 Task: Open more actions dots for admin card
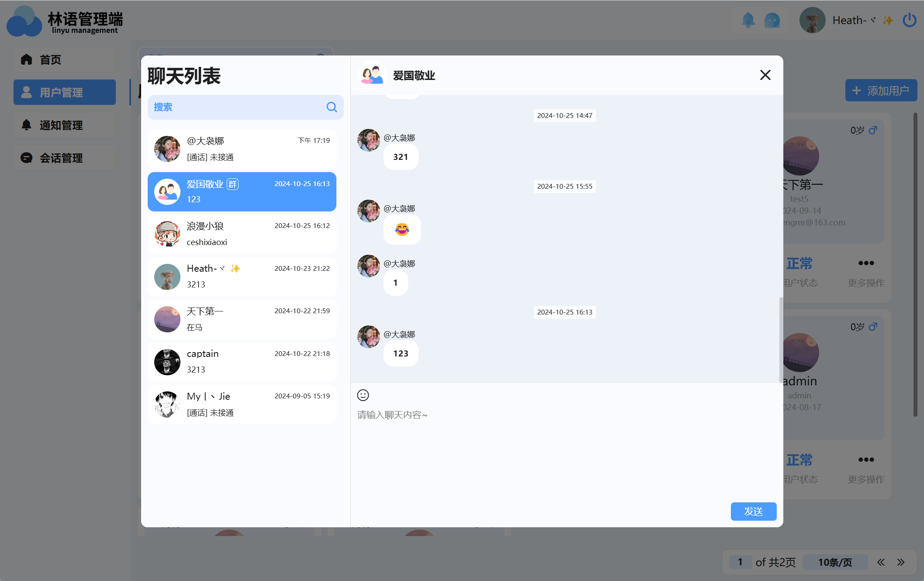(866, 460)
